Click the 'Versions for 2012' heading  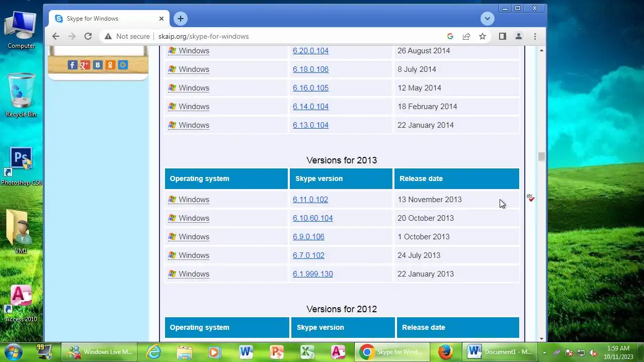(x=342, y=309)
